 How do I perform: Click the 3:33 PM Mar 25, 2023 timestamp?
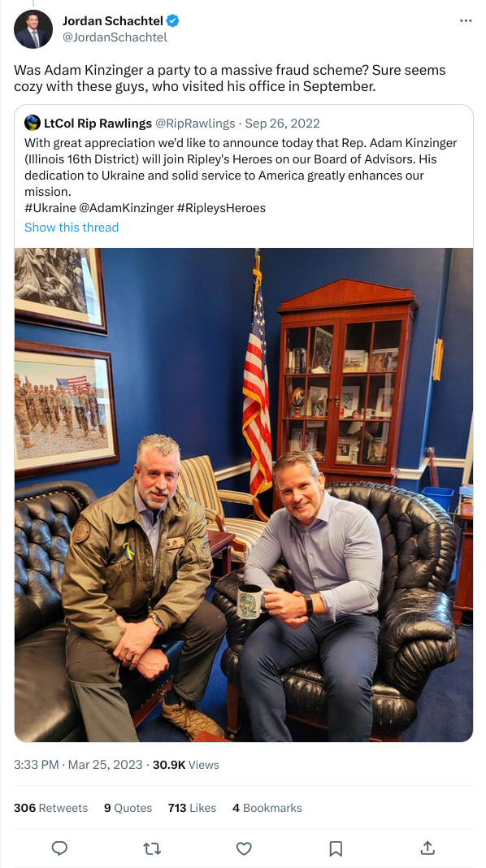pos(78,765)
